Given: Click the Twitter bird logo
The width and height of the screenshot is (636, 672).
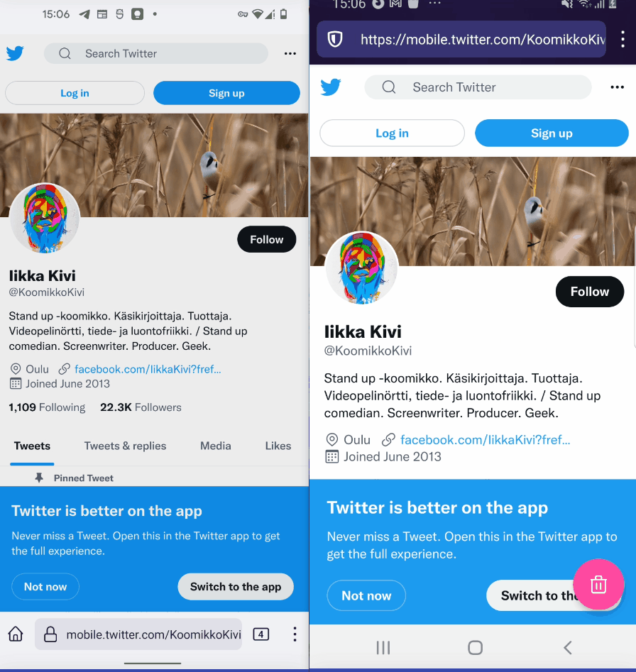Looking at the screenshot, I should pos(16,53).
